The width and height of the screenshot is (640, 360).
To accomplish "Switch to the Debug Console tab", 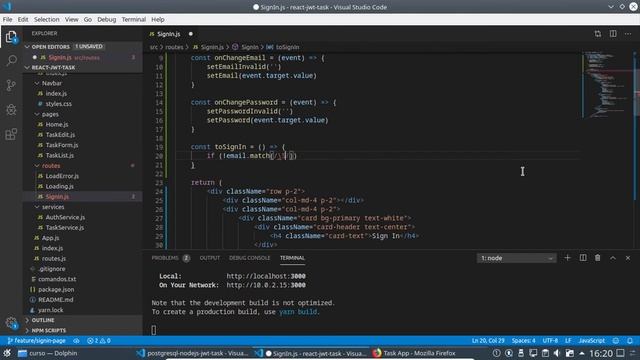I will 249,258.
